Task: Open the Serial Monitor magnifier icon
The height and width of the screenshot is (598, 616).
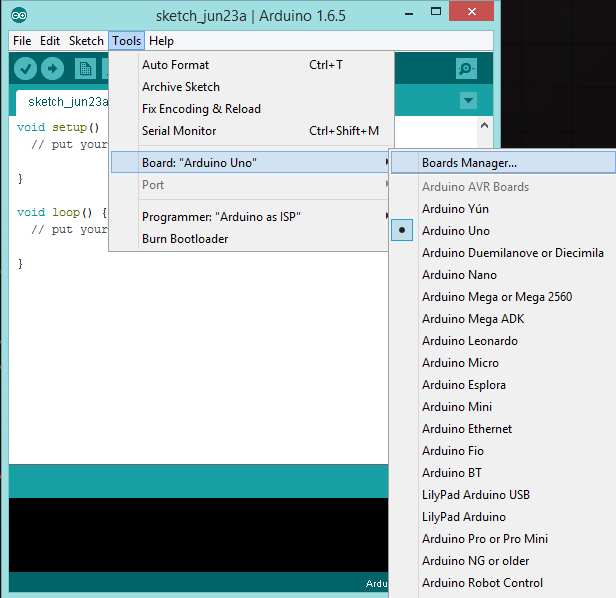Action: 466,69
